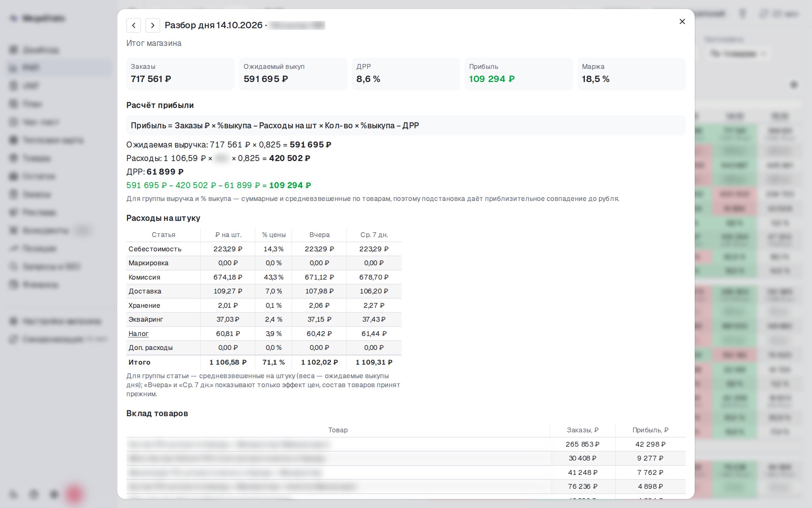The image size is (812, 508).
Task: Sort products by Прибыль, ₽ column
Action: click(x=650, y=430)
